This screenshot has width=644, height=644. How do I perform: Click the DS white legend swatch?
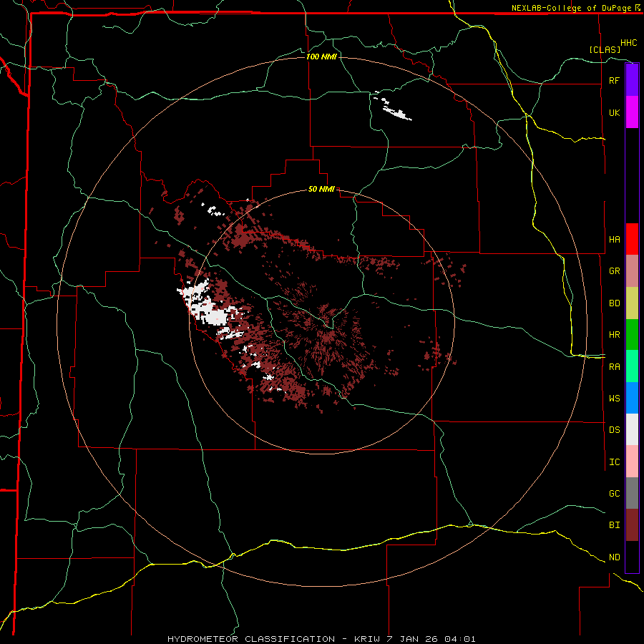pos(632,429)
